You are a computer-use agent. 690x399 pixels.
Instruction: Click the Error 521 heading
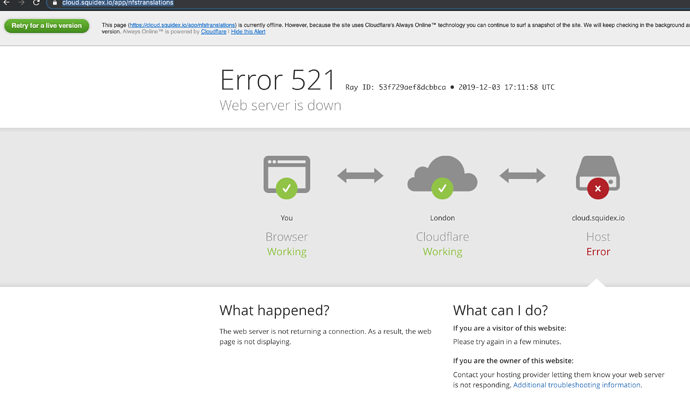278,80
